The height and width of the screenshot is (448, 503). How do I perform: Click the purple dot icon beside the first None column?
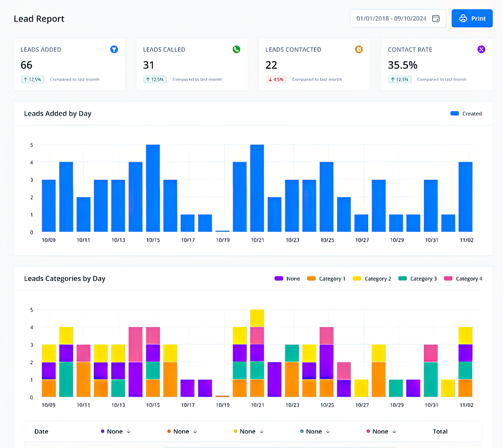(102, 431)
